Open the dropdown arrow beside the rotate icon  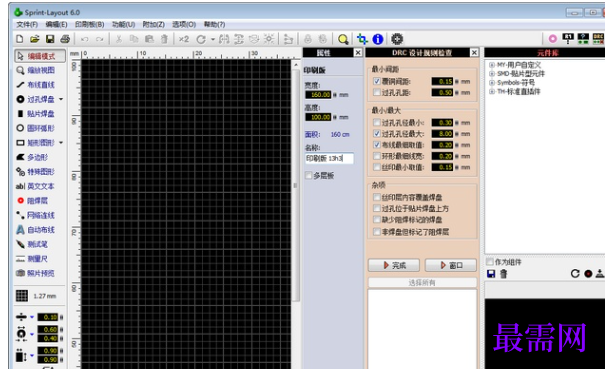[213, 39]
